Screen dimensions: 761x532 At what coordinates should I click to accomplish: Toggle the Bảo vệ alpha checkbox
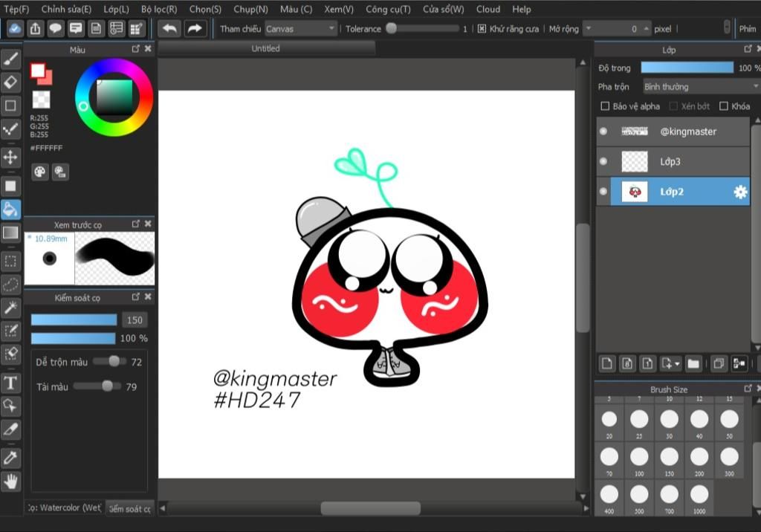[x=605, y=106]
